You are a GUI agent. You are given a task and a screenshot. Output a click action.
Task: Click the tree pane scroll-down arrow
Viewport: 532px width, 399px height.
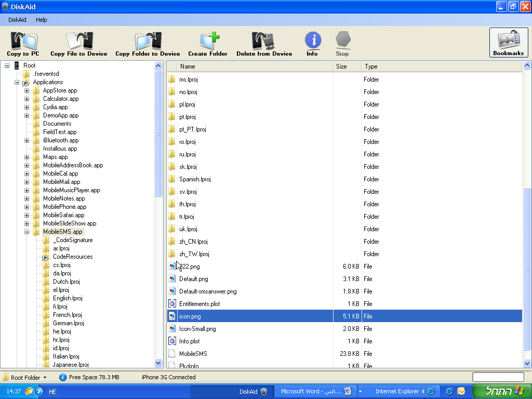[x=158, y=363]
